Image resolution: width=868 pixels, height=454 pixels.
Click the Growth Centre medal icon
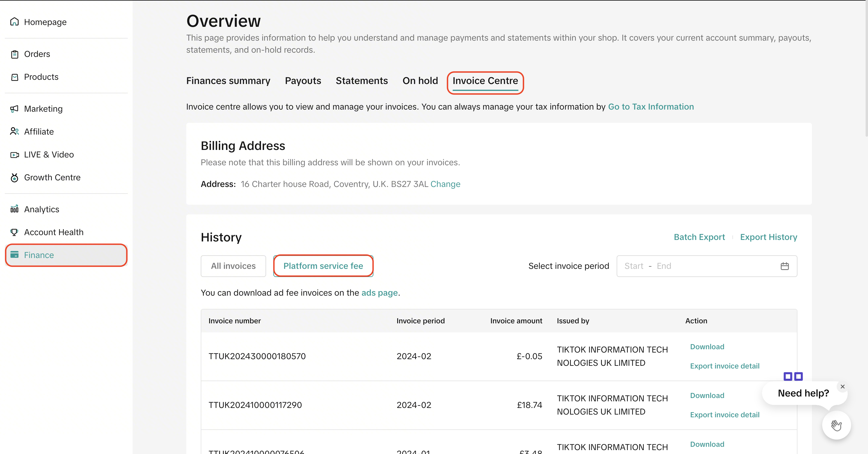(x=14, y=177)
